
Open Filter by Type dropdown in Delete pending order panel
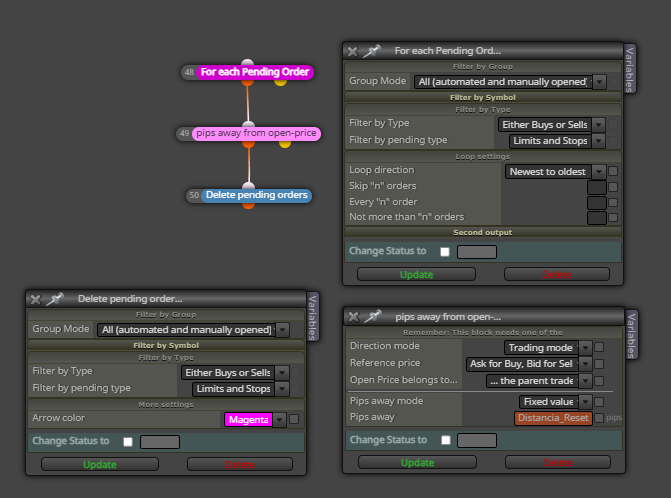point(282,373)
